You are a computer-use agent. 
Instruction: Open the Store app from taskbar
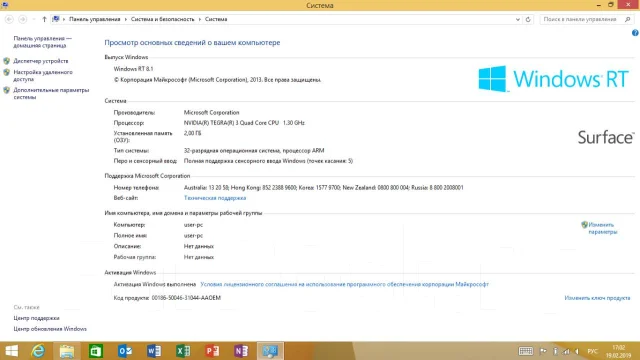point(96,351)
